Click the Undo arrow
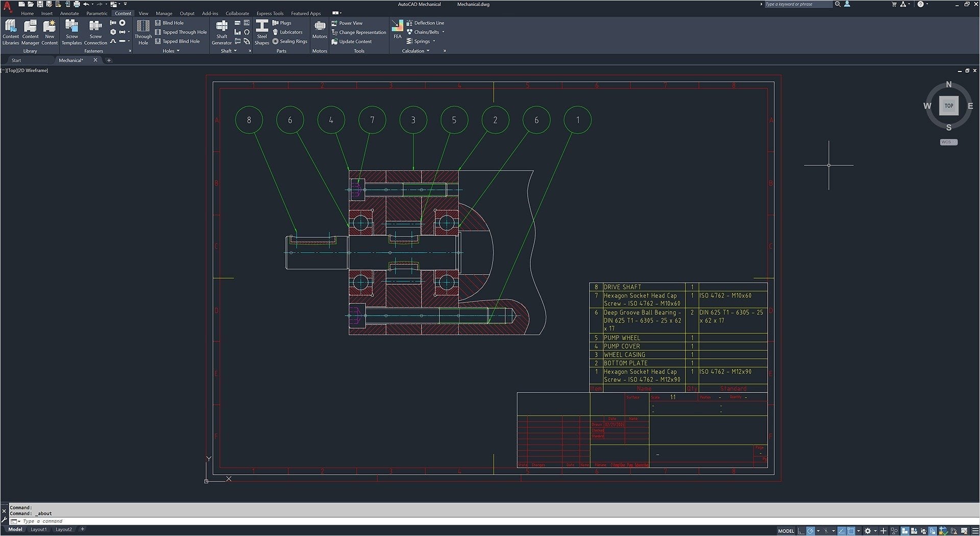980x536 pixels. (x=86, y=4)
